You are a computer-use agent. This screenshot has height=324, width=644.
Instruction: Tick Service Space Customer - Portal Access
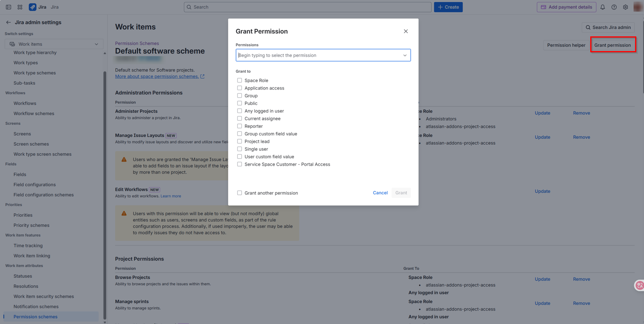[239, 164]
